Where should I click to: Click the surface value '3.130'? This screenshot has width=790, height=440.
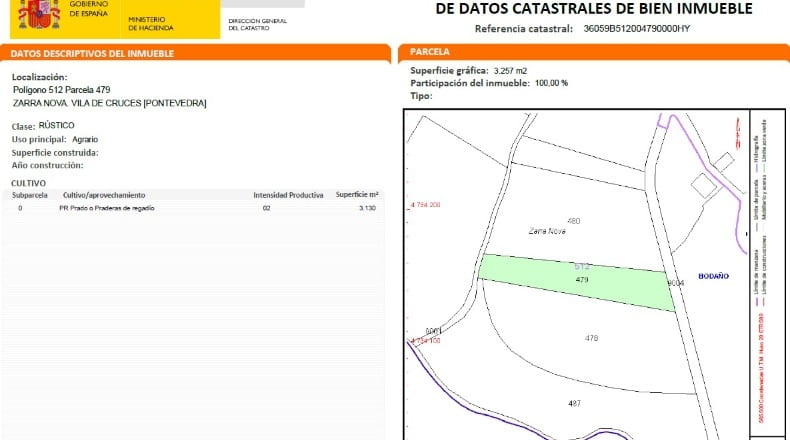(x=367, y=208)
